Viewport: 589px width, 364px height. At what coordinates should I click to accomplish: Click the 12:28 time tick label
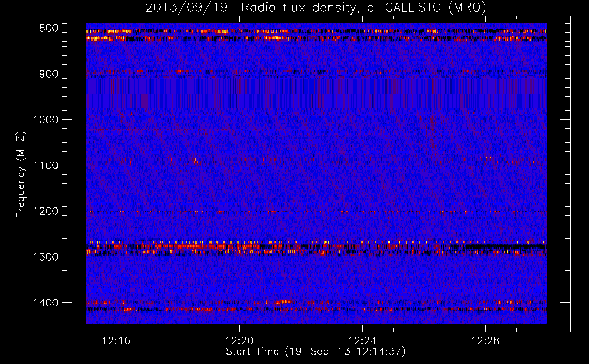[x=486, y=341]
